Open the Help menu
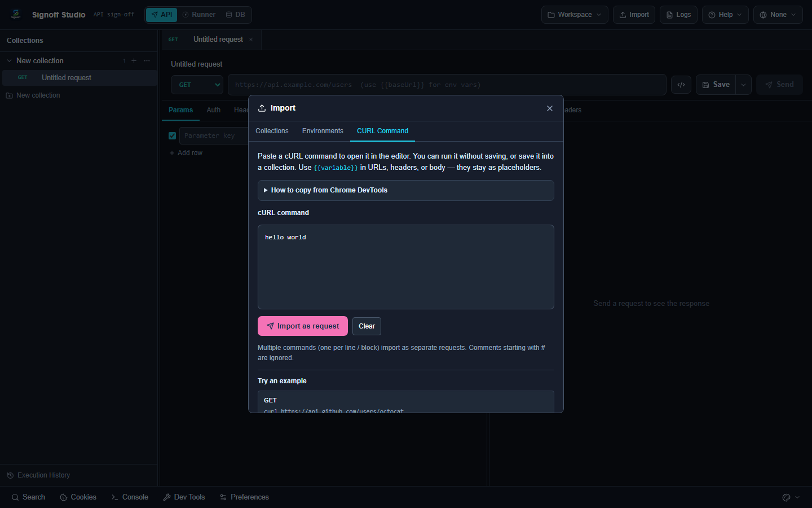This screenshot has width=812, height=508. coord(725,15)
